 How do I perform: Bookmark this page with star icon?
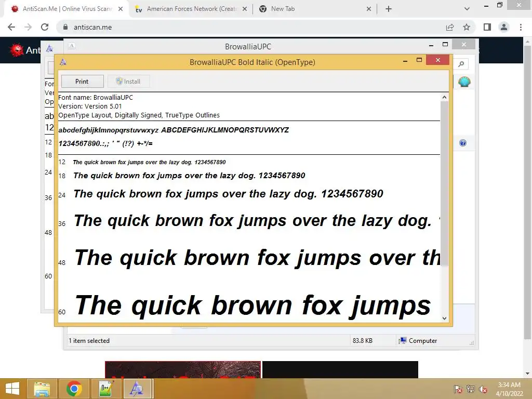coord(467,27)
